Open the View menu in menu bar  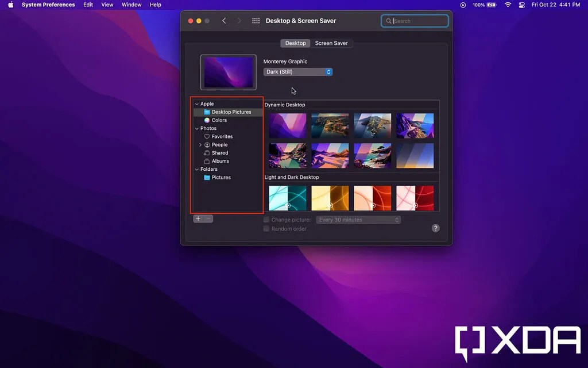pos(107,5)
